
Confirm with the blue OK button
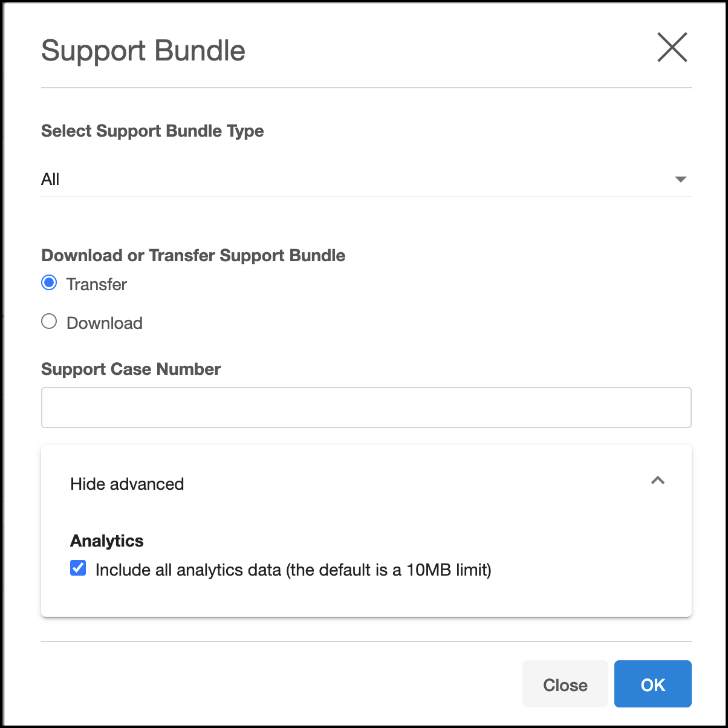(652, 684)
